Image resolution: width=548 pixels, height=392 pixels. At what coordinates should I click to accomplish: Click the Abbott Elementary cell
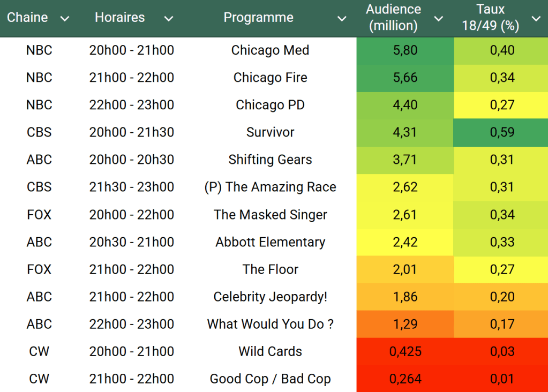(x=270, y=242)
